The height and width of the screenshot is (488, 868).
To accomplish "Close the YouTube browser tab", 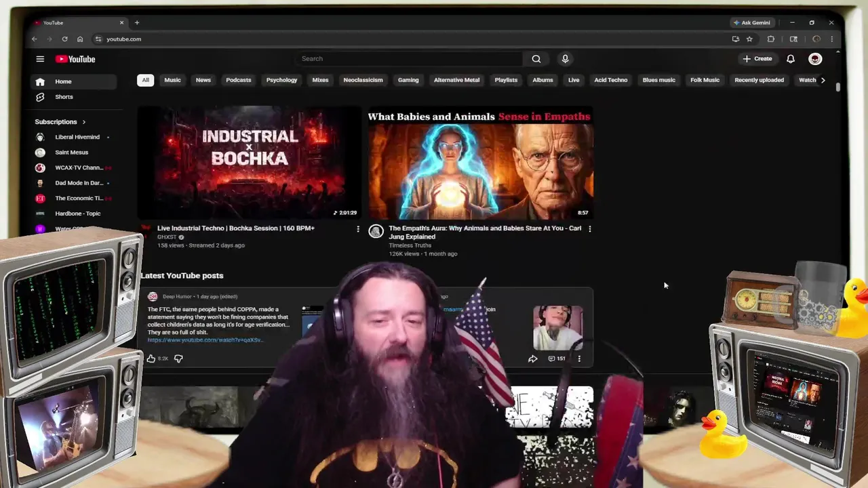I will click(121, 22).
